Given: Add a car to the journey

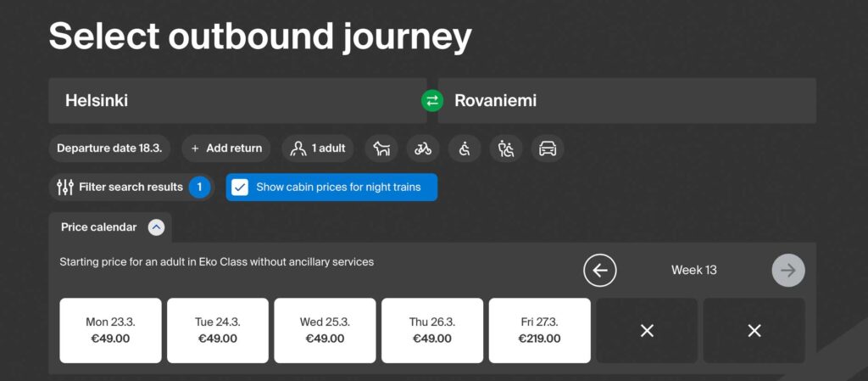Looking at the screenshot, I should click(x=548, y=148).
